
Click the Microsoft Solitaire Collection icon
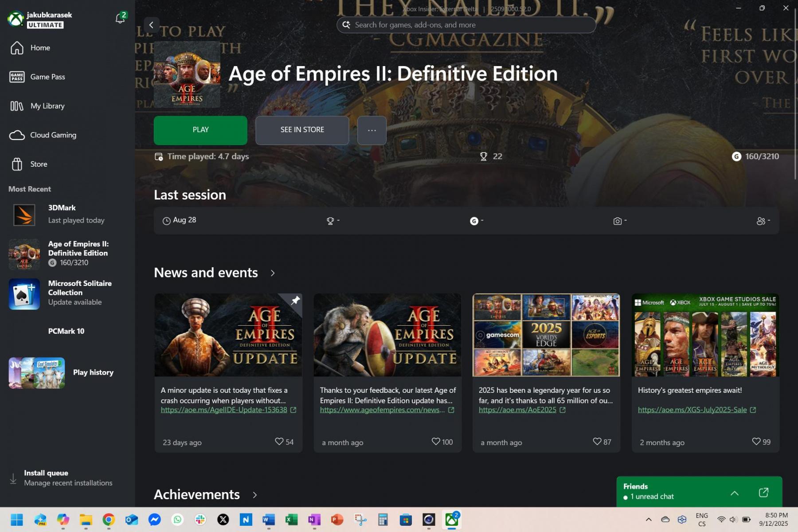(x=24, y=294)
